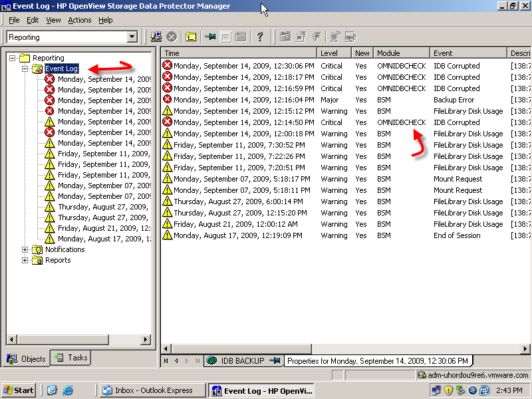The height and width of the screenshot is (399, 532).
Task: Click the first-tab navigation arrow
Action: pyautogui.click(x=166, y=360)
